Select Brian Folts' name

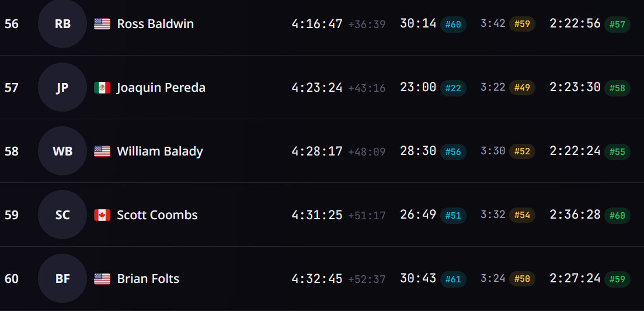coord(148,279)
